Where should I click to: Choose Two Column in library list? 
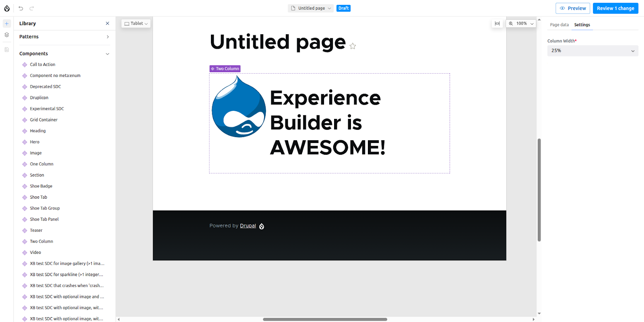click(41, 241)
